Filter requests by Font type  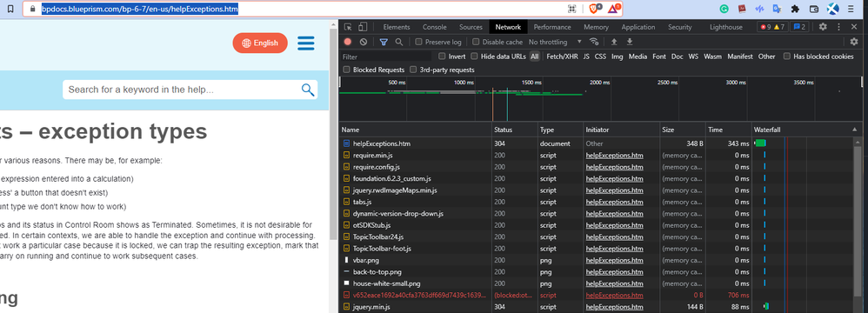pos(658,57)
